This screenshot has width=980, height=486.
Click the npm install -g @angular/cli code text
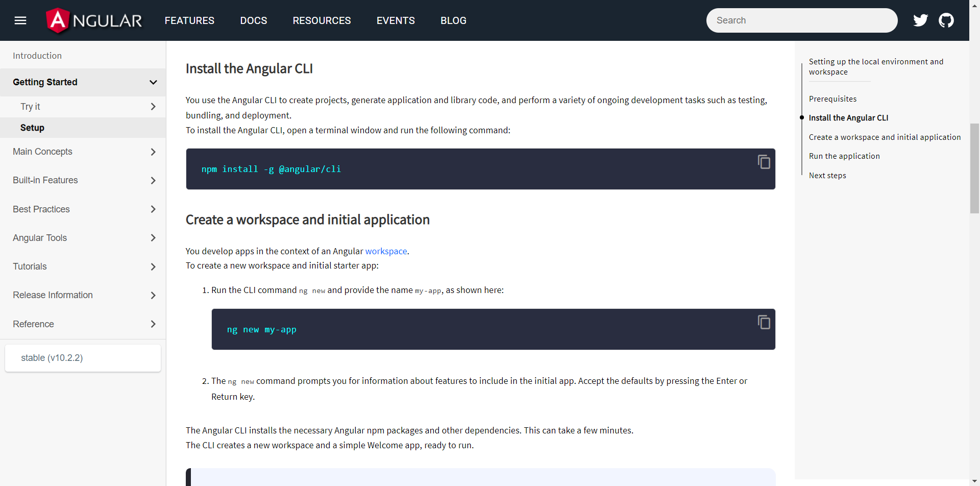(271, 169)
